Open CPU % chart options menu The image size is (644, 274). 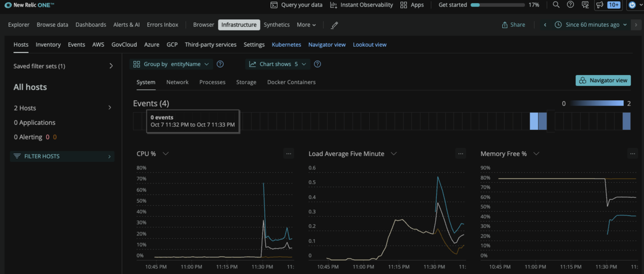[289, 153]
